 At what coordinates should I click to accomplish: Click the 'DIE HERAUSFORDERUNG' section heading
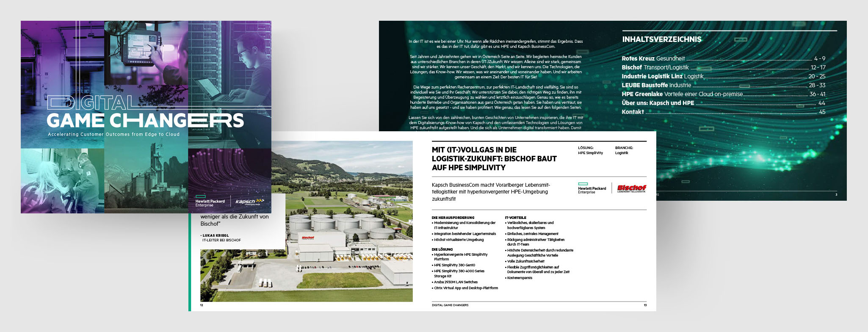[x=453, y=218]
